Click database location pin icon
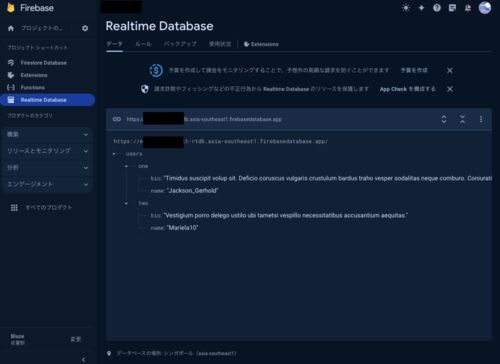The width and height of the screenshot is (500, 364). 109,353
